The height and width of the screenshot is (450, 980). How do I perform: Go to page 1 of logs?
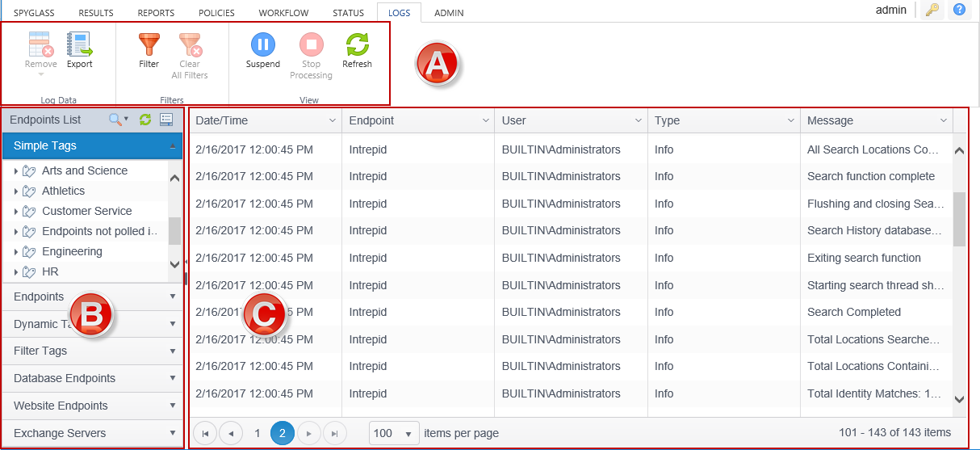point(258,434)
